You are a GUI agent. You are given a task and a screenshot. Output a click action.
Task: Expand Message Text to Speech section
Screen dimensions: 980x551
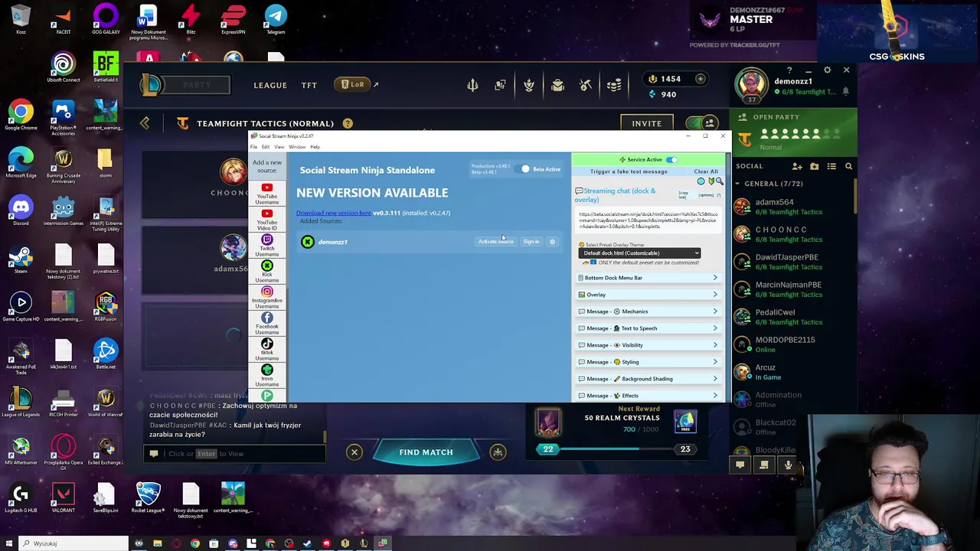coord(648,328)
